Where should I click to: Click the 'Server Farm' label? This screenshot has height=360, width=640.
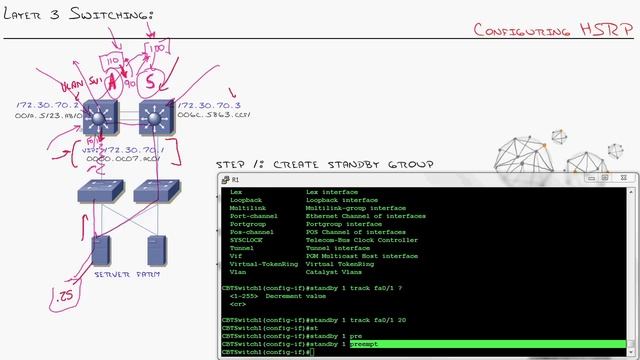pos(127,274)
